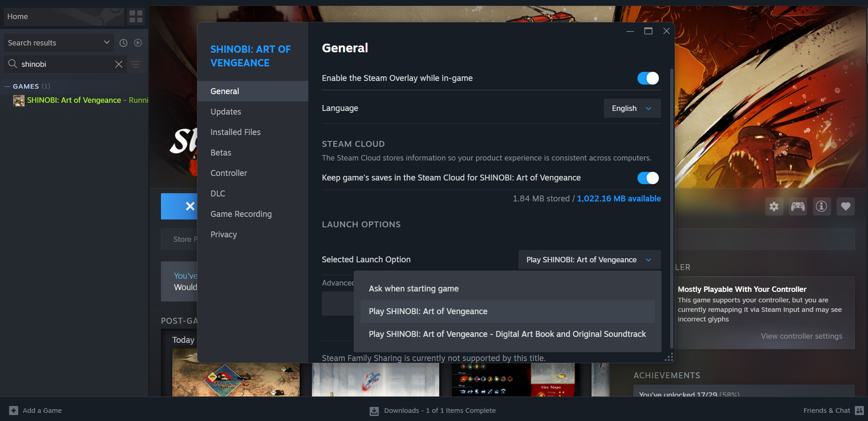This screenshot has height=421, width=868.
Task: Click the controller layout icon
Action: pyautogui.click(x=798, y=206)
